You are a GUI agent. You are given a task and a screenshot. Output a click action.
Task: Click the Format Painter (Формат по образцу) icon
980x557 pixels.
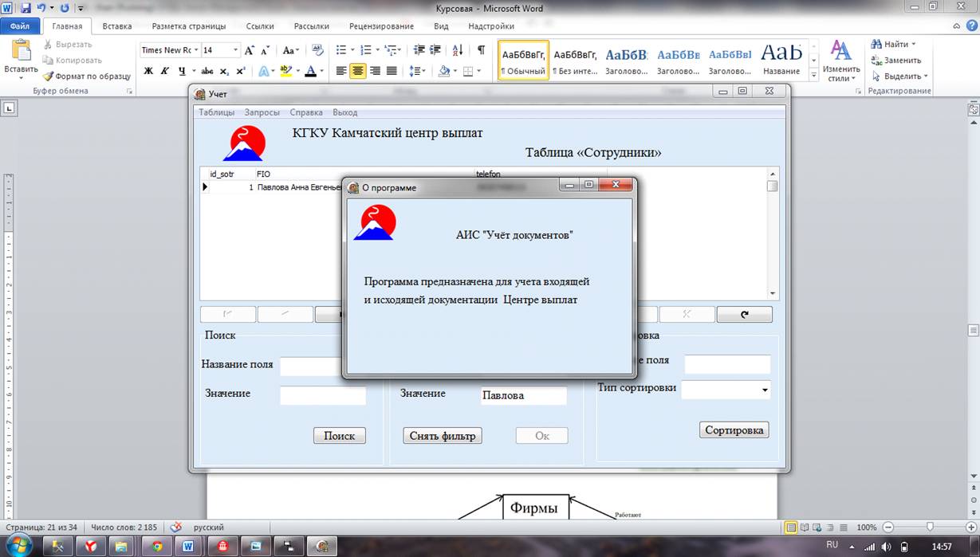(49, 76)
